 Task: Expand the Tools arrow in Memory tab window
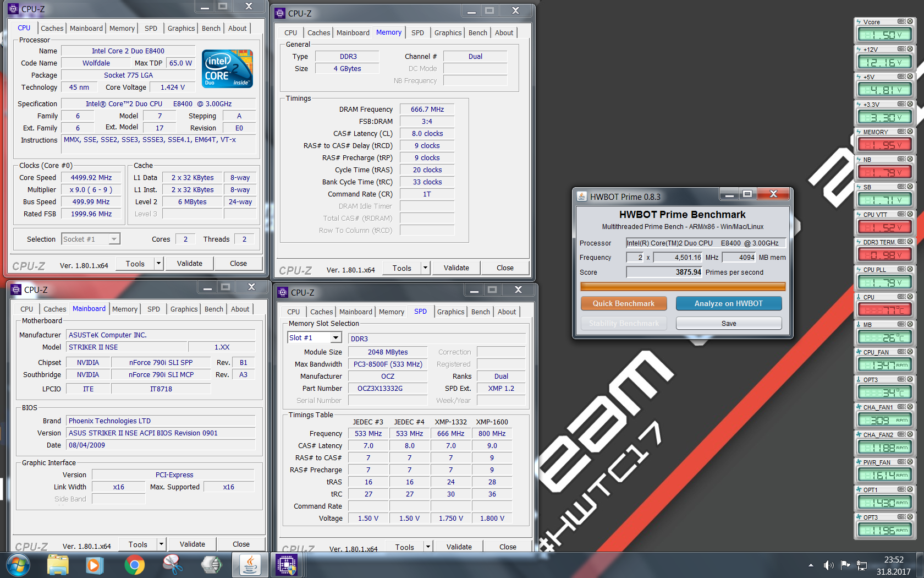coord(425,268)
